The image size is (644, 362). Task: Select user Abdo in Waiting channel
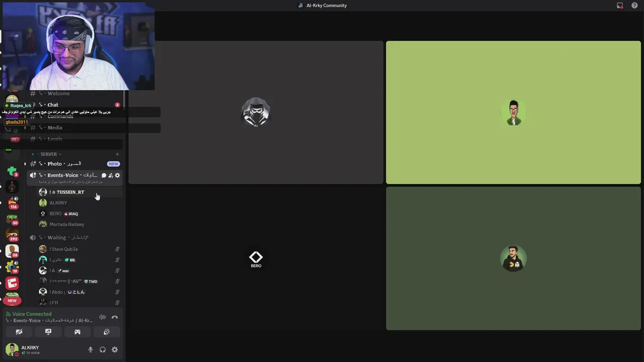pos(80,292)
